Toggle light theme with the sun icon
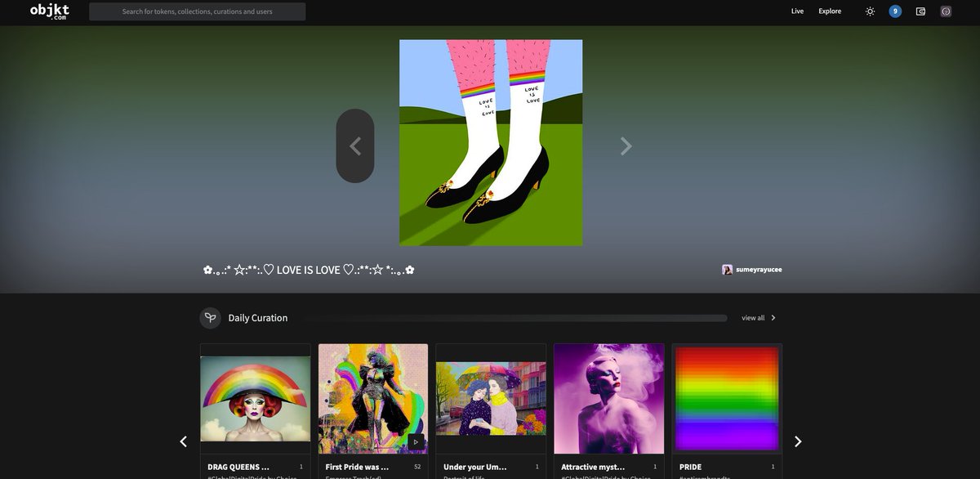This screenshot has height=479, width=980. pos(871,11)
